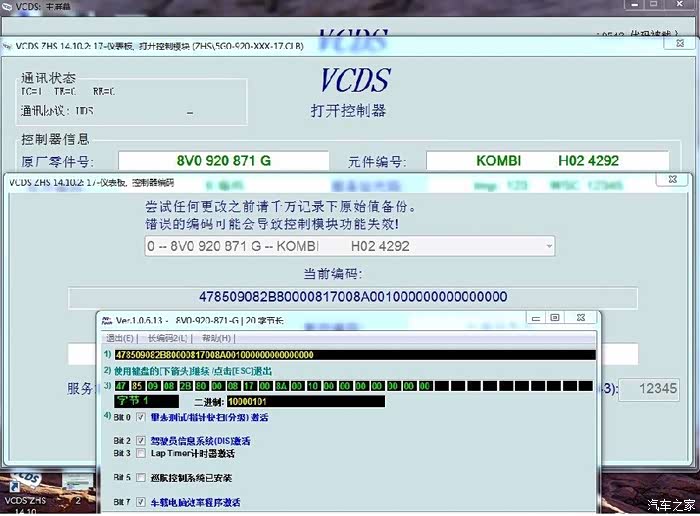Open the 长编码2(L) menu
The width and height of the screenshot is (700, 516).
[167, 338]
